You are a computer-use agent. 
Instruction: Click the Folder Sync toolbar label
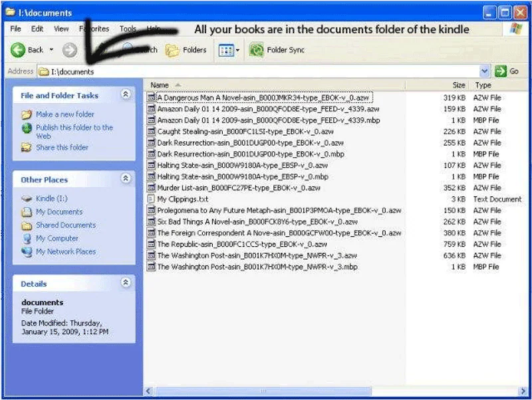point(286,50)
